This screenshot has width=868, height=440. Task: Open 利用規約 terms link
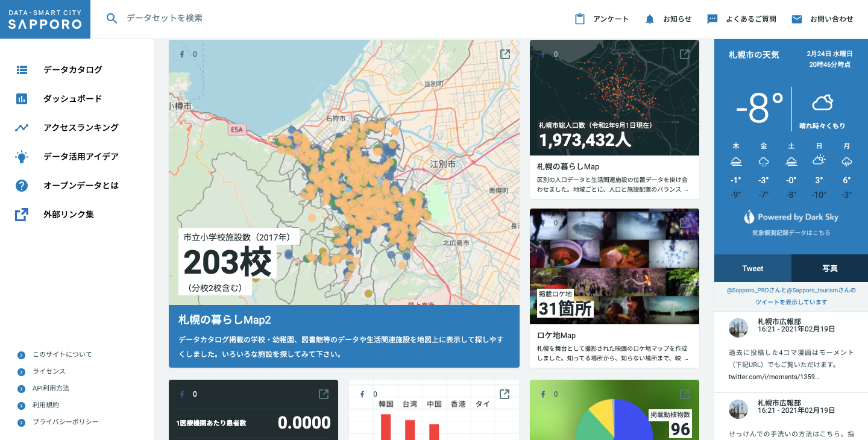coord(46,405)
